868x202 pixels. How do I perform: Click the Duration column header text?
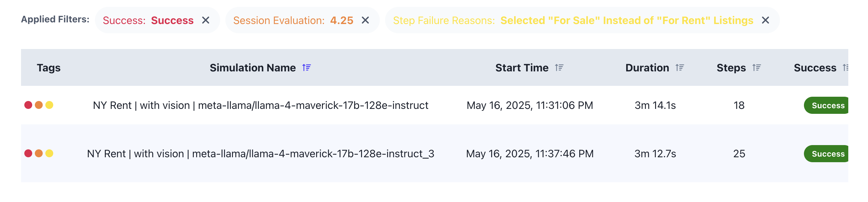pos(647,68)
